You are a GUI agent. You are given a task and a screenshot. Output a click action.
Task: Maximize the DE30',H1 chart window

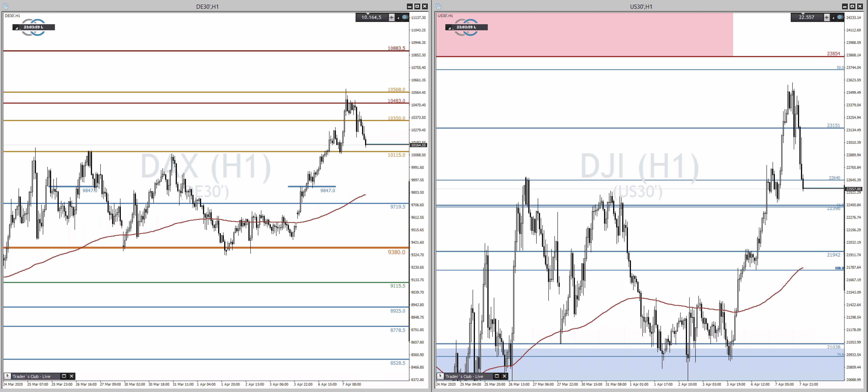pyautogui.click(x=417, y=6)
